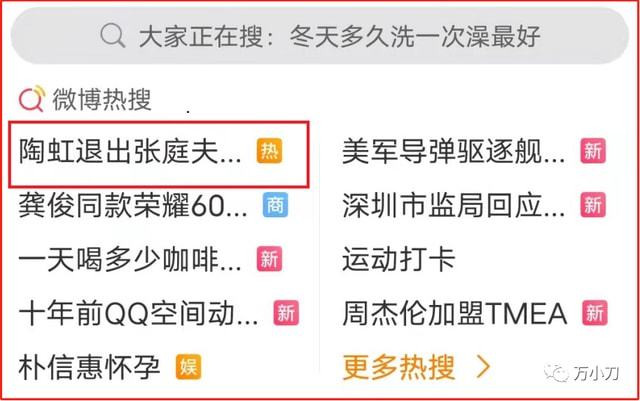Click the 新 badge next to 深圳市监局回应

tap(593, 205)
